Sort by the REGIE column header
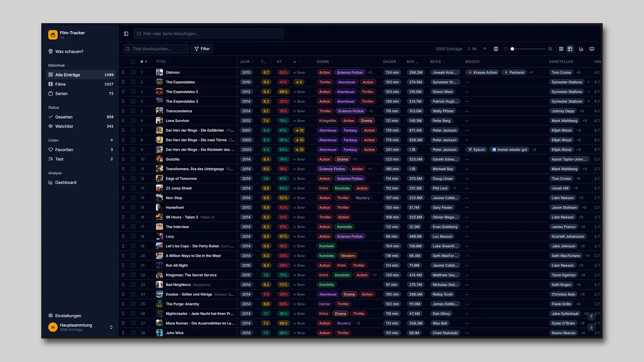644x362 pixels. pyautogui.click(x=437, y=62)
